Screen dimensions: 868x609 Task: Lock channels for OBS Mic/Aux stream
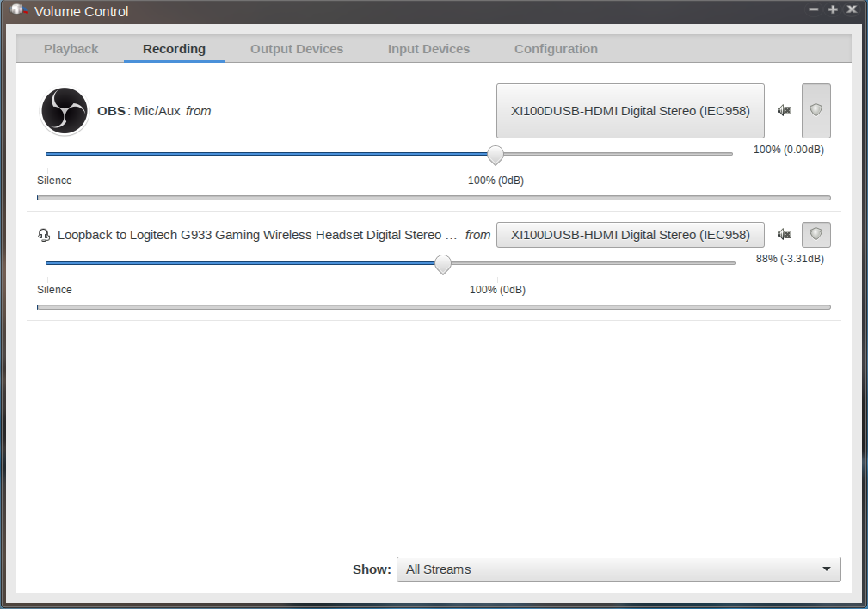click(816, 111)
